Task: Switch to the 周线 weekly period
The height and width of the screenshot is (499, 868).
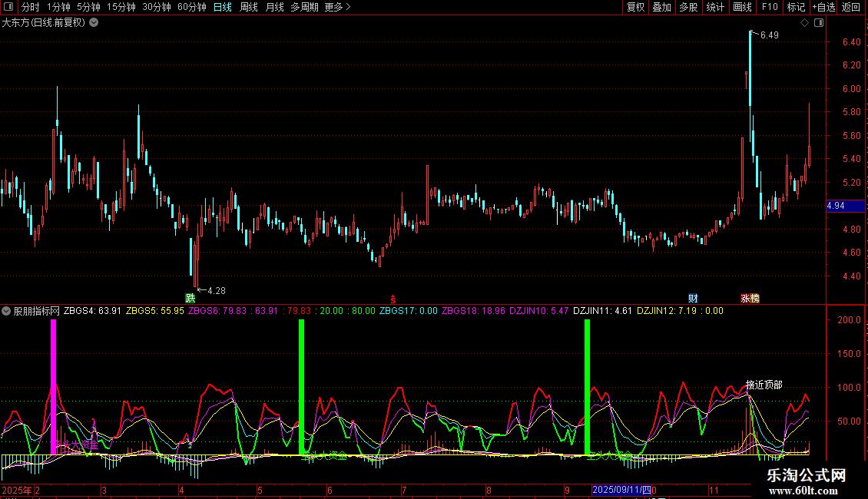Action: (248, 7)
